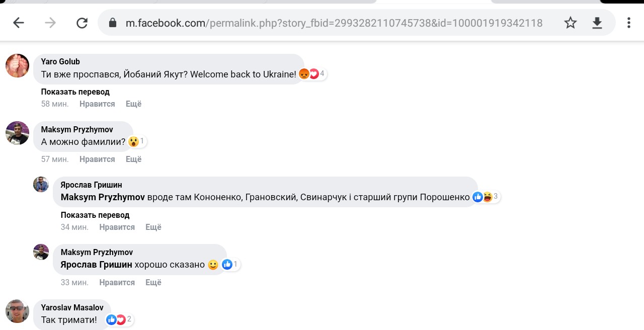Open Ещё menu under Yaro Golub's comment
This screenshot has width=644, height=330.
[x=133, y=104]
